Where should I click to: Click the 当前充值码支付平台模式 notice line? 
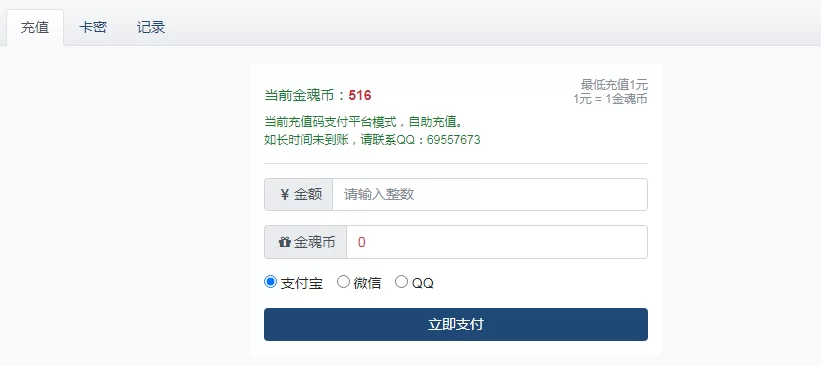point(363,122)
